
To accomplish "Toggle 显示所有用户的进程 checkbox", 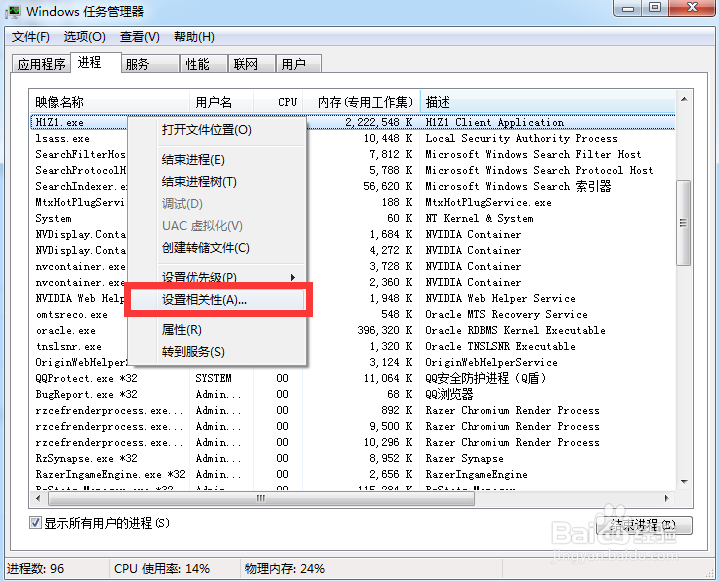I will coord(35,523).
